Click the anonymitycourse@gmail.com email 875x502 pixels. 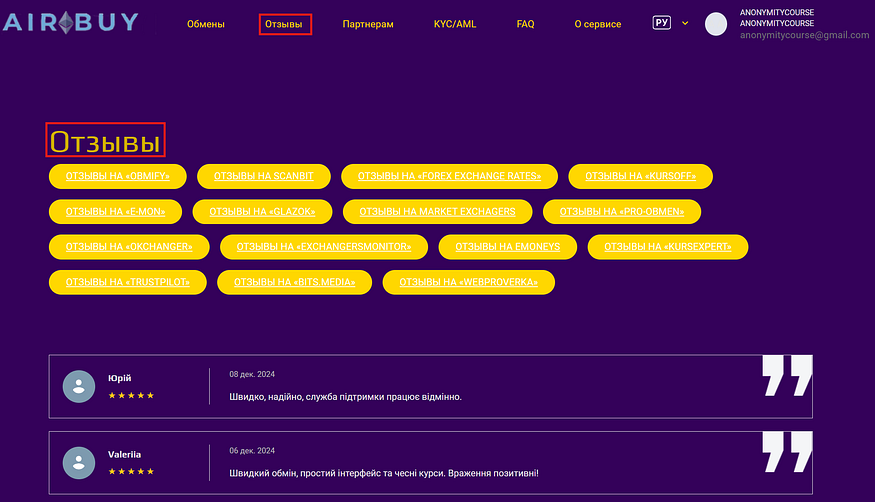(x=805, y=35)
